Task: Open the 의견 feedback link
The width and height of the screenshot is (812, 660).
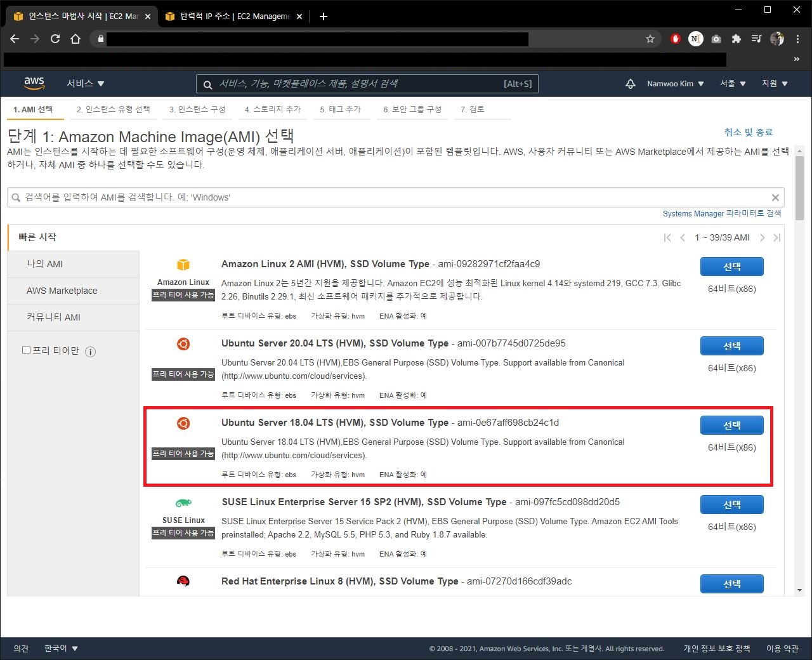Action: click(x=21, y=649)
